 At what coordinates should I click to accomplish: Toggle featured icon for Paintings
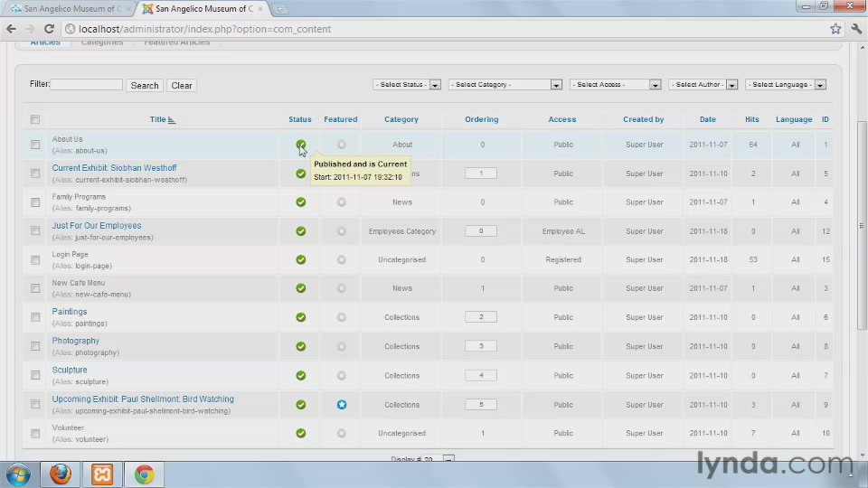pos(342,317)
